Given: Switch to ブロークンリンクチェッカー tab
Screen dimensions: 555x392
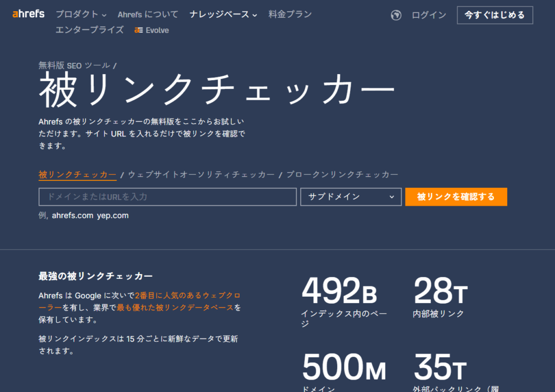Looking at the screenshot, I should [342, 175].
